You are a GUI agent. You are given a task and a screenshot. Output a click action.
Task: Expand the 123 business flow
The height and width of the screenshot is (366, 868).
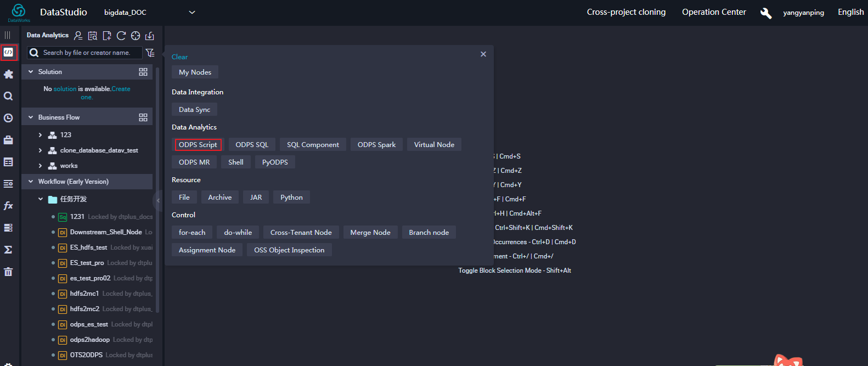[40, 135]
